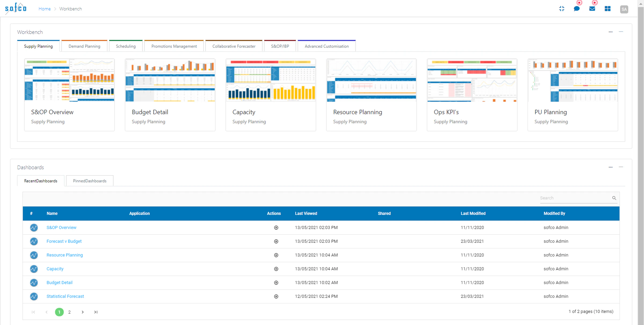Viewport: 644px width, 325px height.
Task: Open the Forecast v Budget dashboard link
Action: tap(64, 241)
